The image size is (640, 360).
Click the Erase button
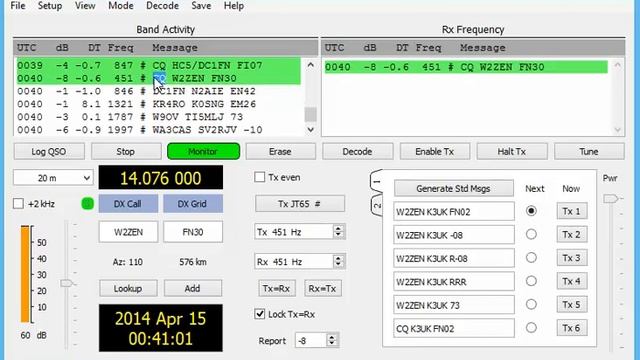(x=280, y=151)
